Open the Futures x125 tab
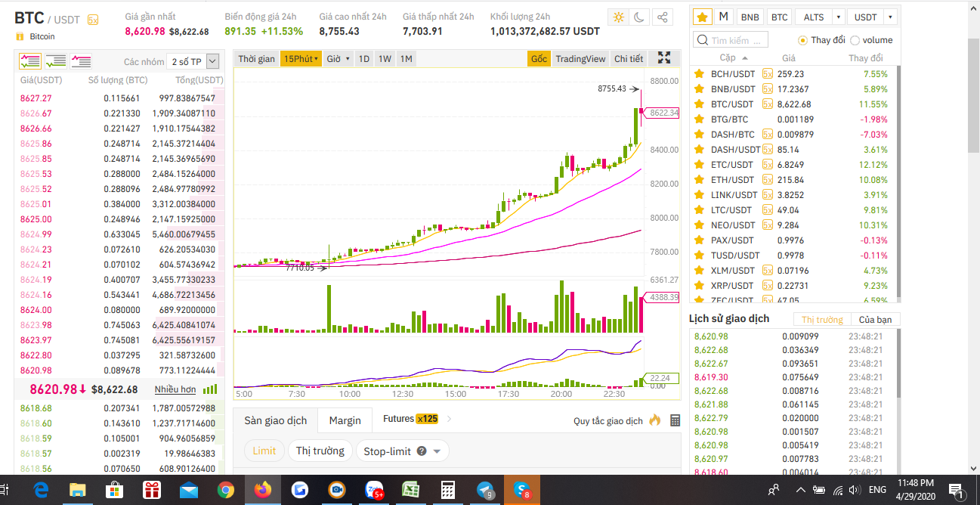The height and width of the screenshot is (505, 980). click(410, 419)
